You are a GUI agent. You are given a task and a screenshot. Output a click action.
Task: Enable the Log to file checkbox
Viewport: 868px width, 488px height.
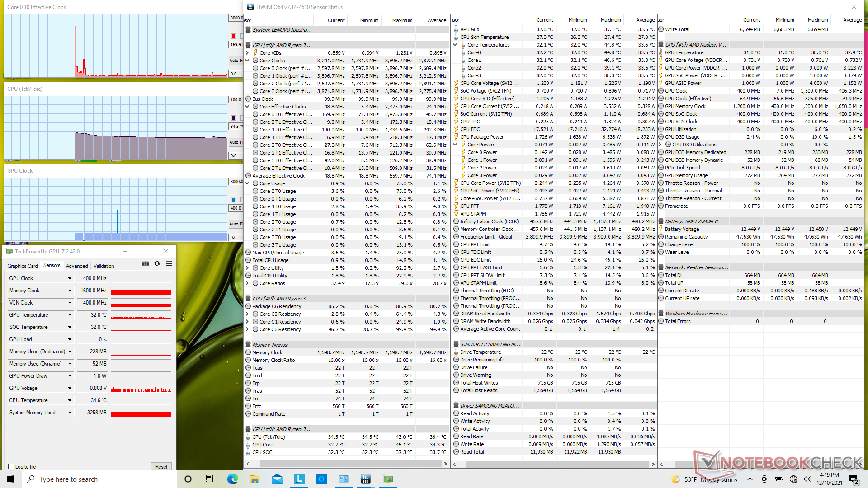pyautogui.click(x=11, y=466)
